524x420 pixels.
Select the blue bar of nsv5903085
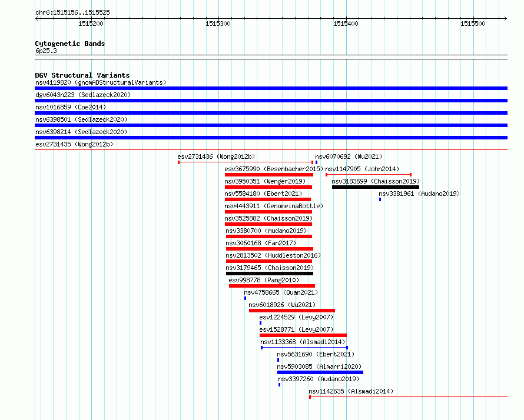click(x=320, y=372)
